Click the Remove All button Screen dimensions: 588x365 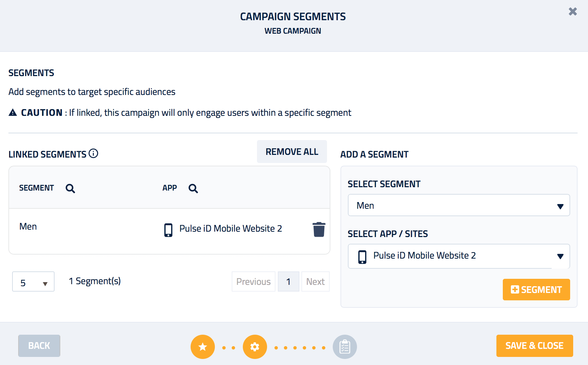coord(292,152)
